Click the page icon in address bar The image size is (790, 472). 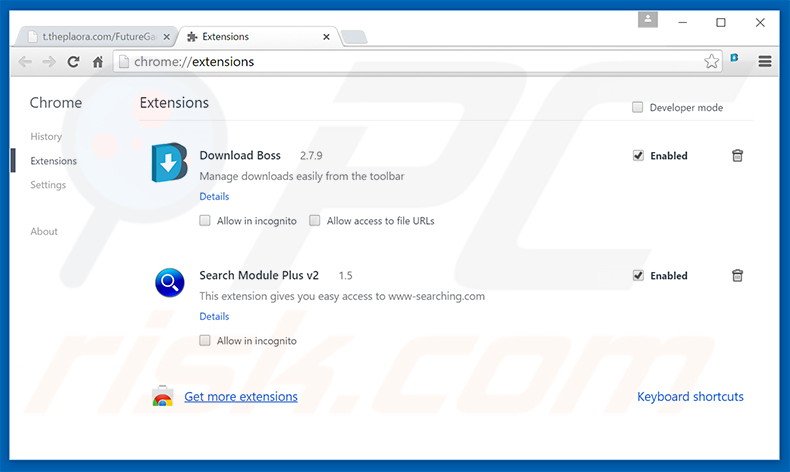coord(124,61)
